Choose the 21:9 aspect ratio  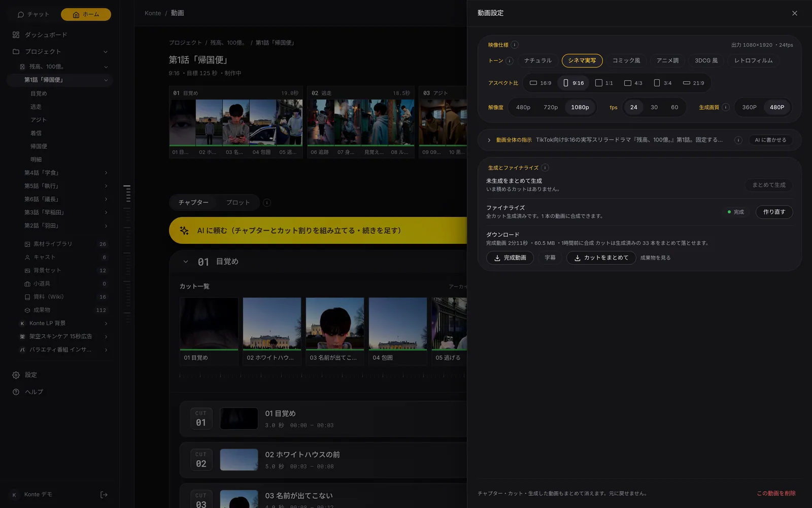click(693, 83)
